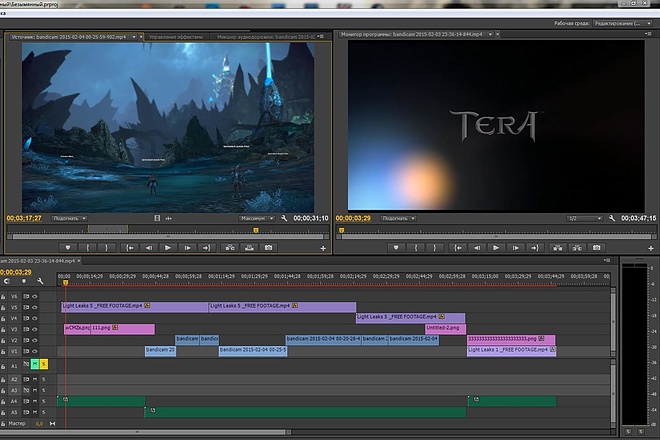Select the 'Монитор программы' tab
The height and width of the screenshot is (440, 660).
pyautogui.click(x=412, y=34)
